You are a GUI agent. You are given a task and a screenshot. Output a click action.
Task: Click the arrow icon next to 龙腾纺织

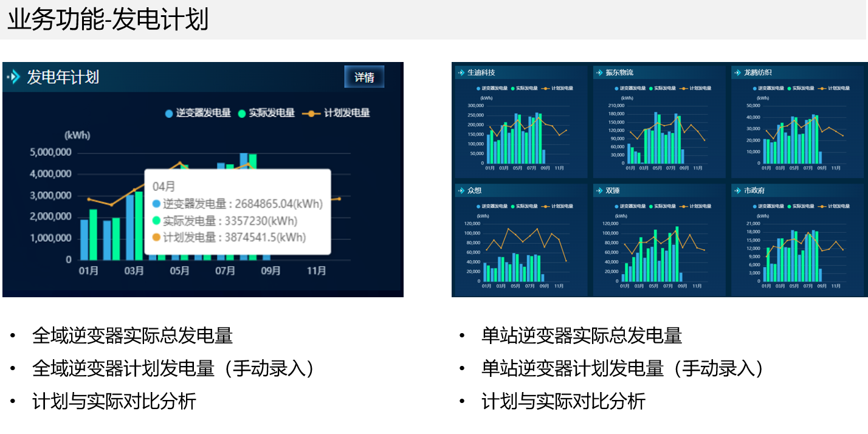(737, 72)
